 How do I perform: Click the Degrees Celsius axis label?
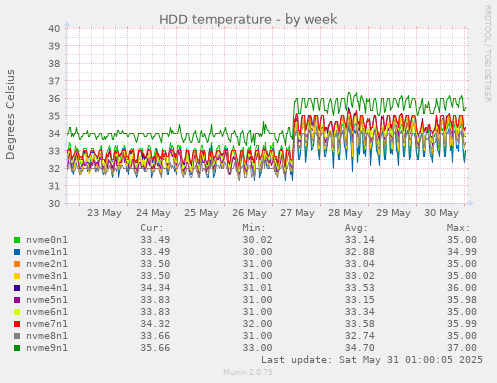point(10,115)
